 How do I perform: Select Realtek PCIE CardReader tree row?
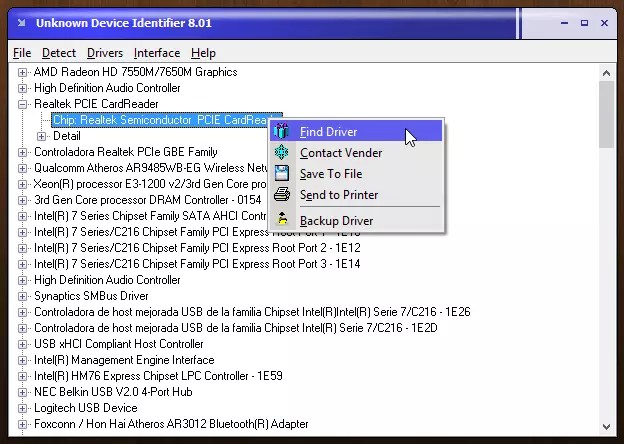pyautogui.click(x=96, y=104)
